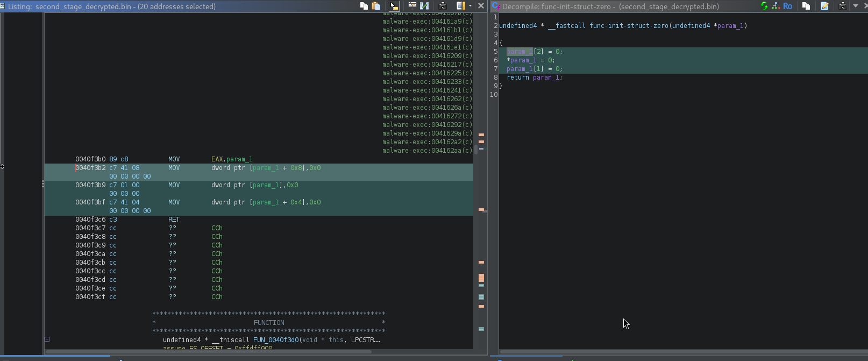Click the param_1[1] = 0 line in decompiler

pyautogui.click(x=534, y=69)
